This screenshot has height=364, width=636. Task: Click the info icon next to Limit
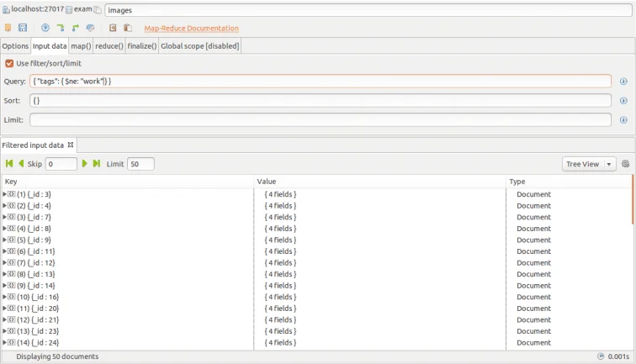point(623,120)
